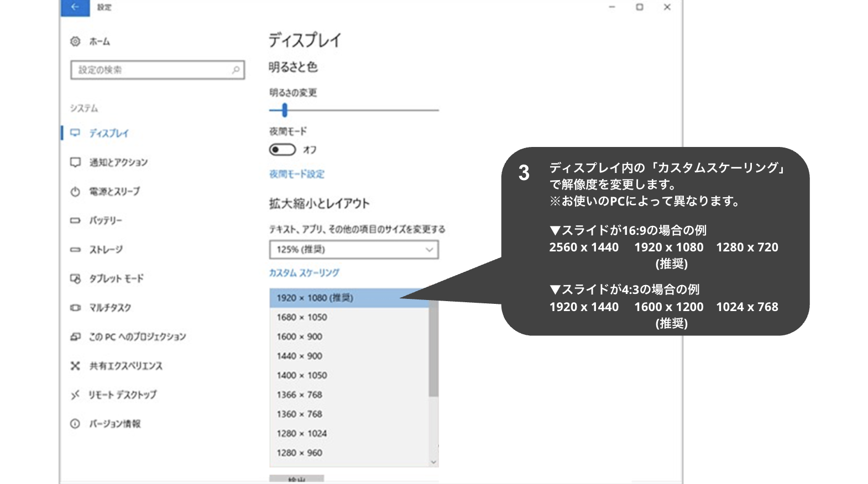Select 1920 × 1080 (推奨) resolution
868x484 pixels.
point(349,298)
